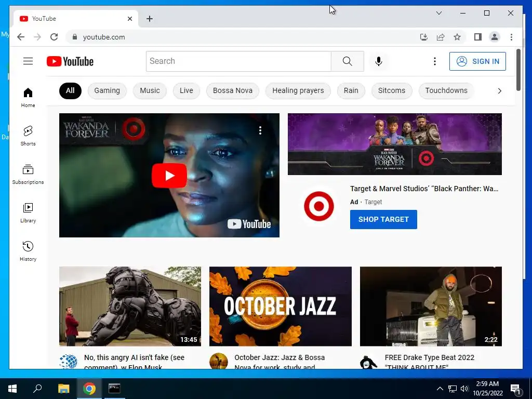View site security lock info
532x399 pixels.
click(75, 37)
